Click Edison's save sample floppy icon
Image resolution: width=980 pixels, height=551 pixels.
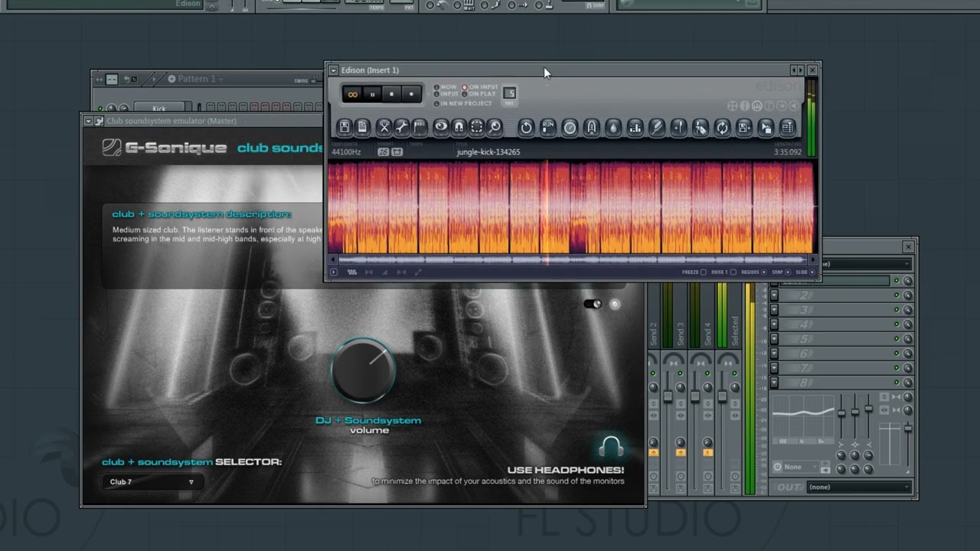[345, 127]
